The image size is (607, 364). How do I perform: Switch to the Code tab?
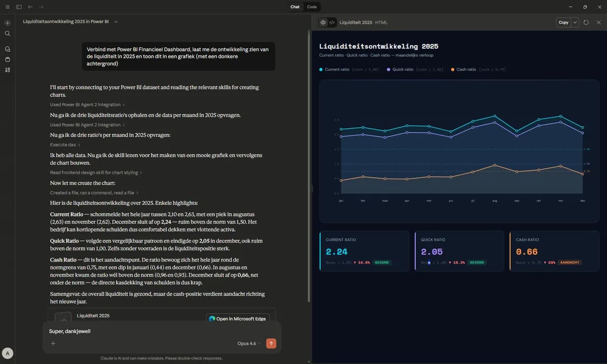point(312,7)
